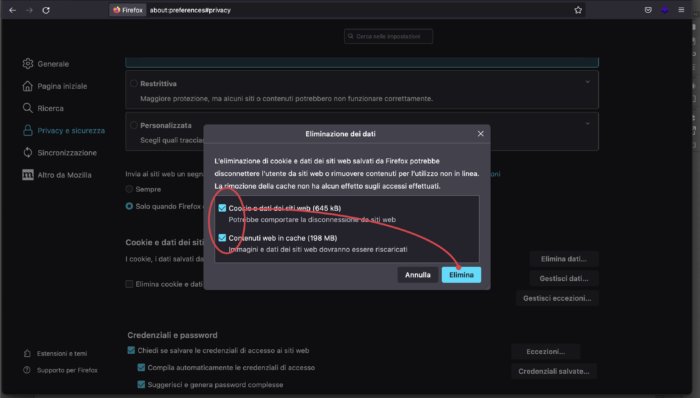The width and height of the screenshot is (700, 398).
Task: Select the Solo quando Firefox radio option
Action: point(129,206)
